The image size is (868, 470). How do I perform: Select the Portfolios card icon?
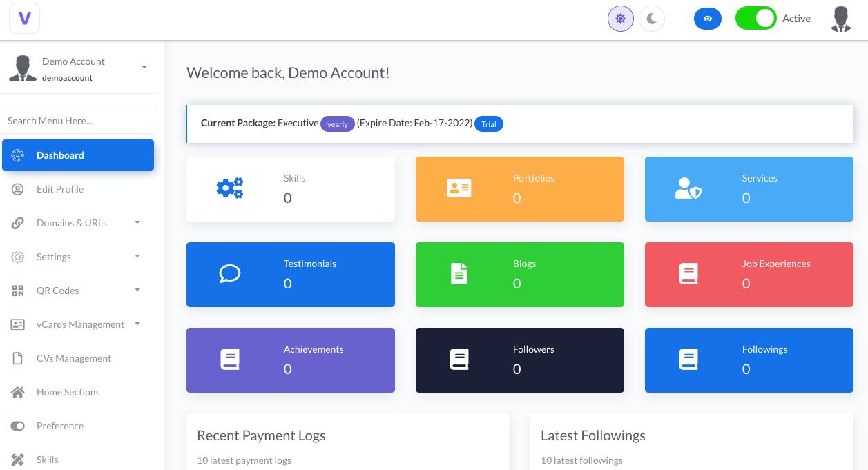pyautogui.click(x=459, y=188)
